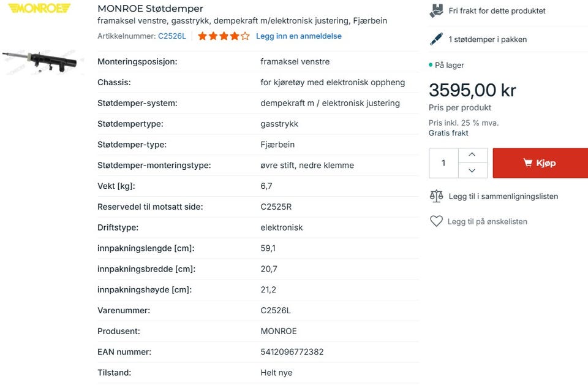Screen dimensions: 588x385
Task: Click the heart wishlist icon
Action: click(x=436, y=221)
